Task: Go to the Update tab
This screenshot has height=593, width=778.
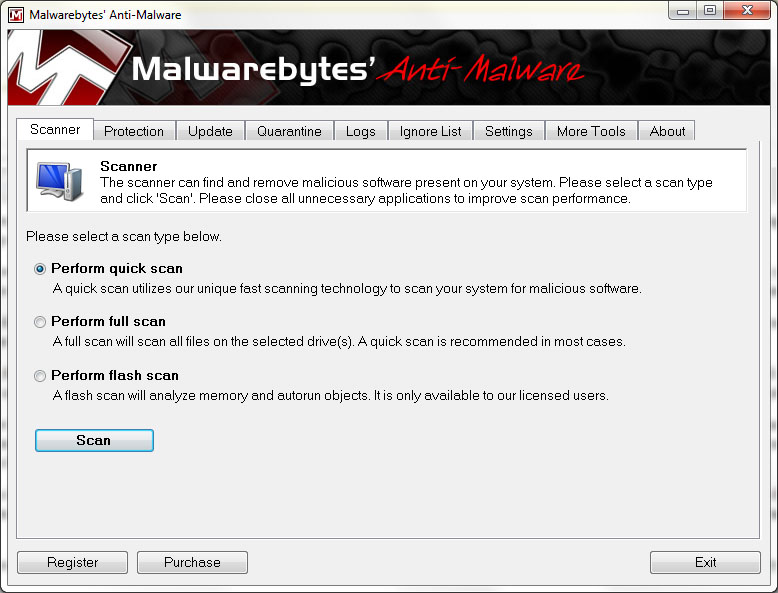Action: 210,131
